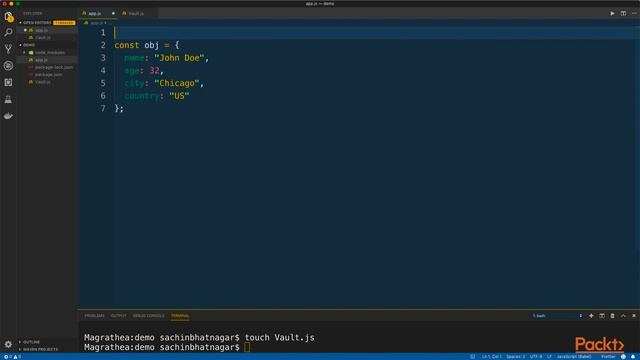Open the Extensions view

coord(8,82)
